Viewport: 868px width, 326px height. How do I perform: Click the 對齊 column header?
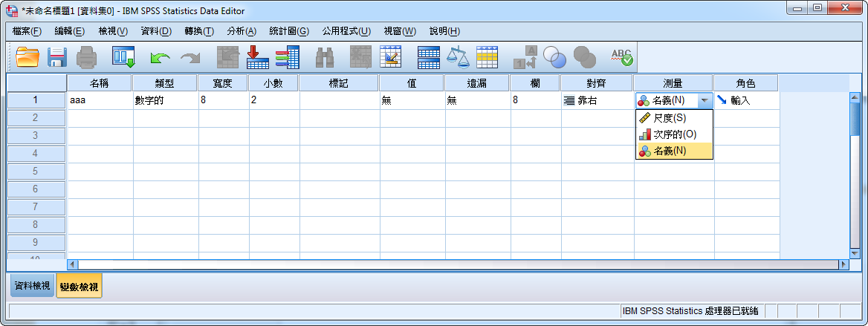(596, 83)
